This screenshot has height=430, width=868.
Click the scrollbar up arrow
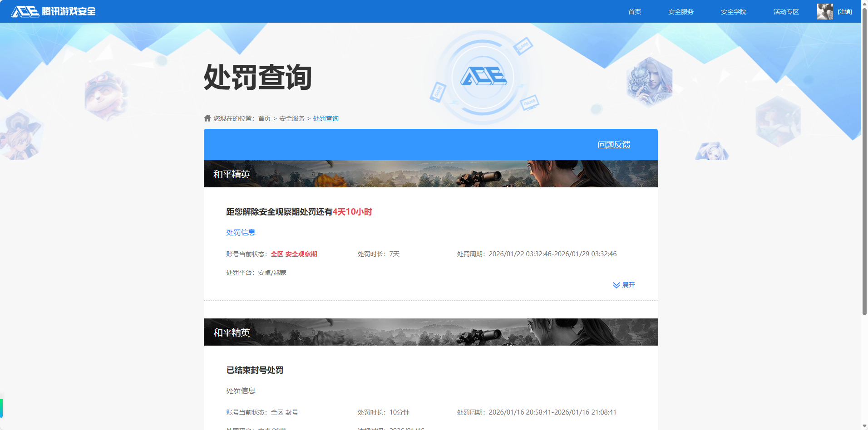[864, 4]
